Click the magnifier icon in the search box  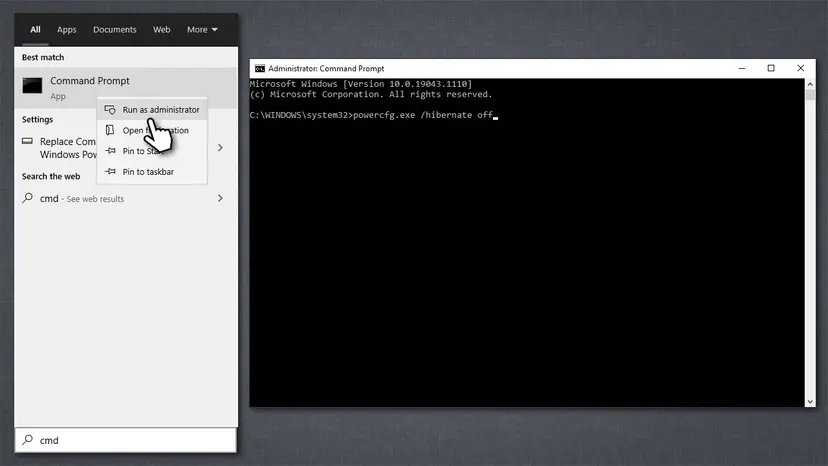27,440
